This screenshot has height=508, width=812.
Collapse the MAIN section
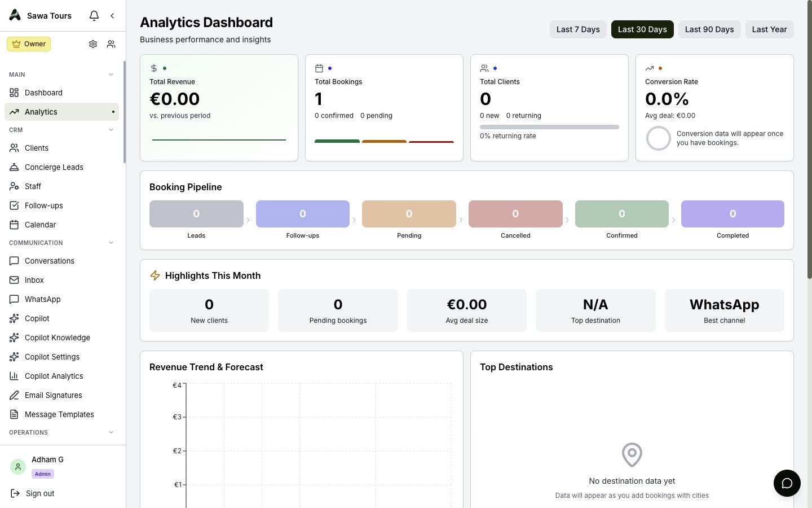[x=111, y=75]
